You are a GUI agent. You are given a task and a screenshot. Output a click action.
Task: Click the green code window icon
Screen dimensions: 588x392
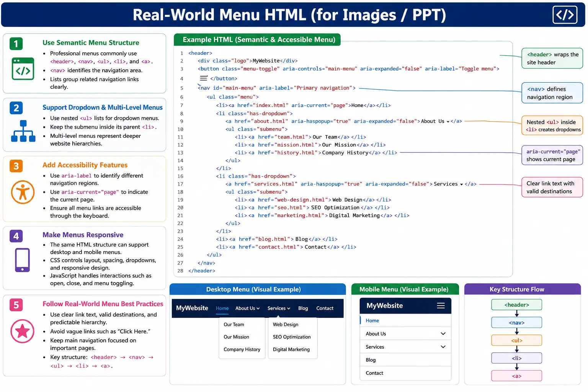click(x=23, y=69)
